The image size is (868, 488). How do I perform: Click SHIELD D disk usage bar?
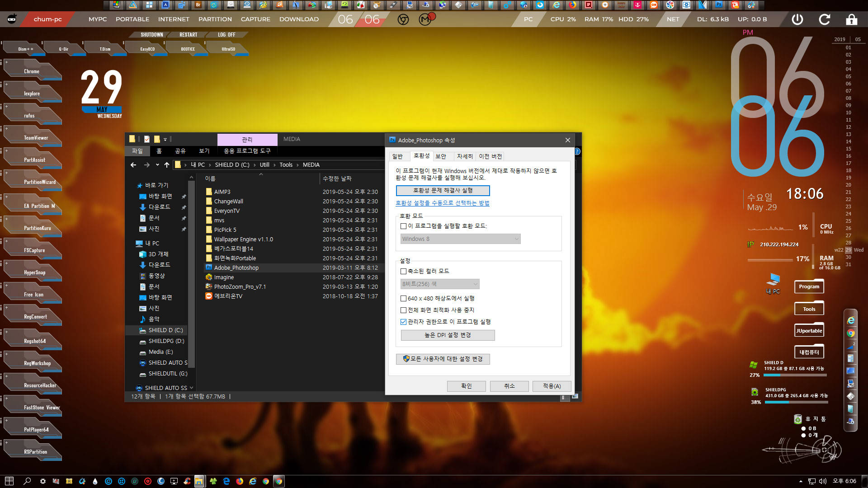795,375
